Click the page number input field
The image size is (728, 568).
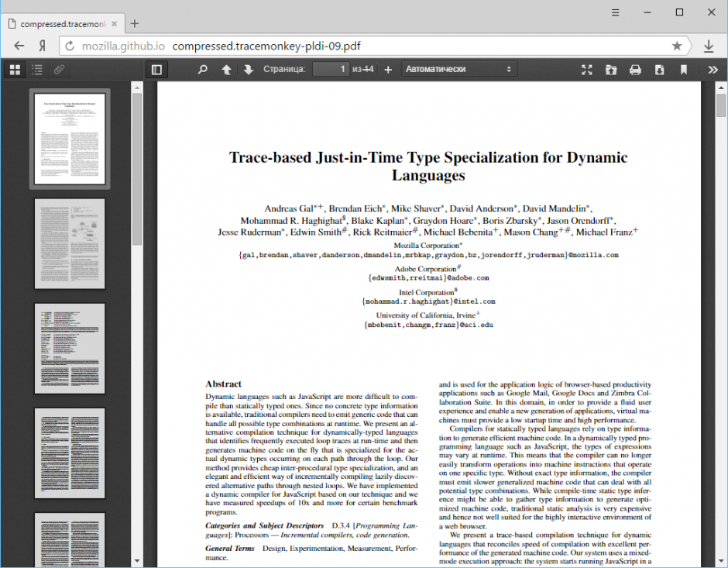pos(331,69)
